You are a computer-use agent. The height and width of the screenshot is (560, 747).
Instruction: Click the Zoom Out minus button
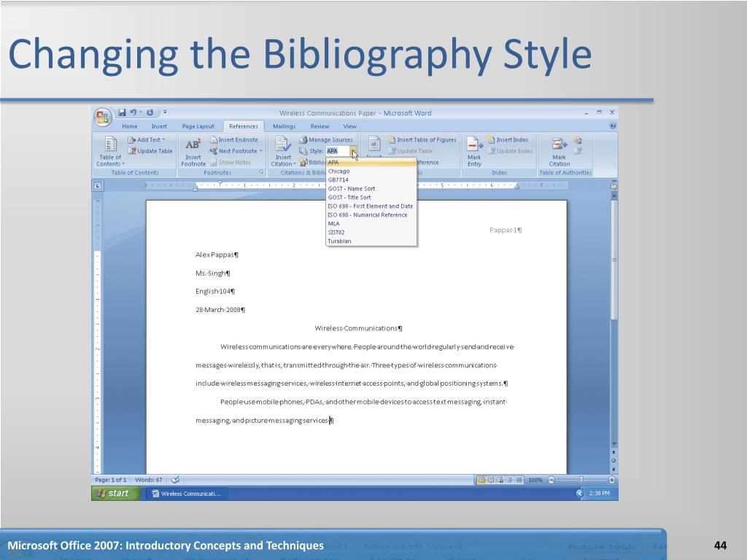click(551, 480)
